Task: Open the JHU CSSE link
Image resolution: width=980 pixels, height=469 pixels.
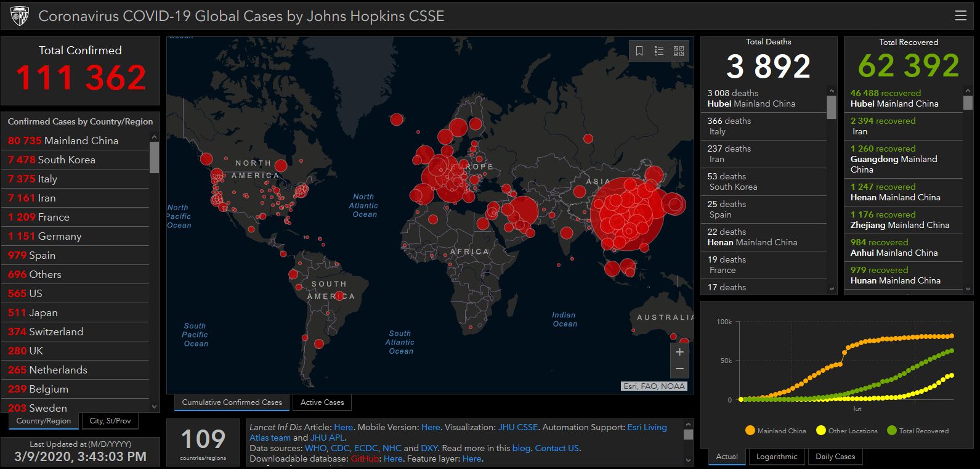Action: [x=518, y=427]
